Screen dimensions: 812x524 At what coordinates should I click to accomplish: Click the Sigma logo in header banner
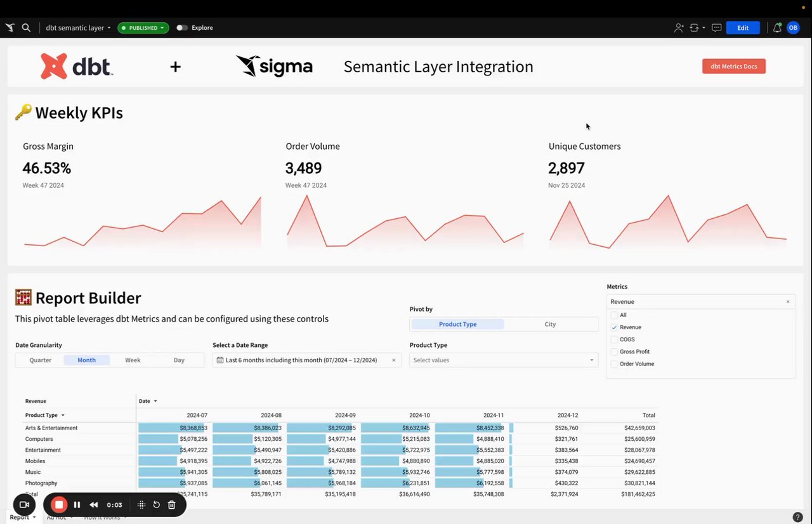(274, 66)
